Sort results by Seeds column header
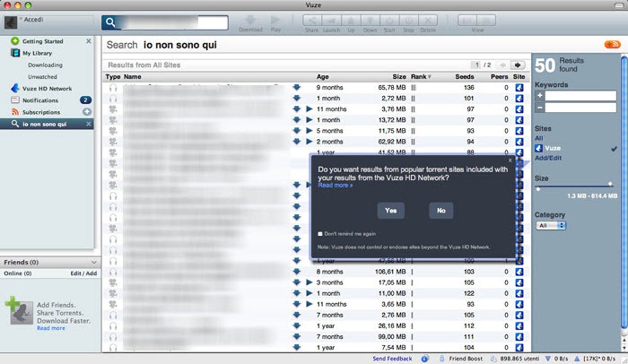The height and width of the screenshot is (364, 628). [x=465, y=76]
